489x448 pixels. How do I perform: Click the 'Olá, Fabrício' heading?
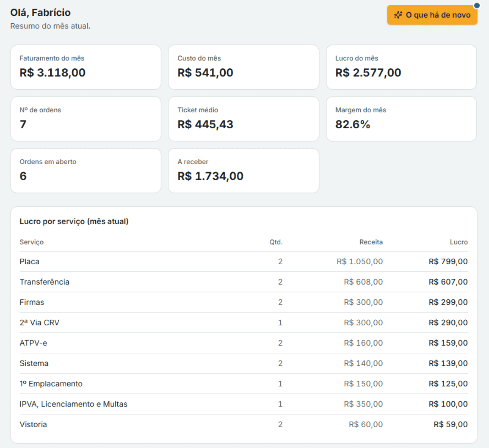tap(40, 13)
